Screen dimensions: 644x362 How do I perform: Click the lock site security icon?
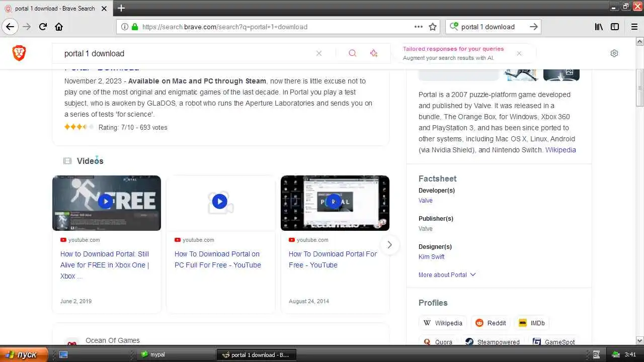135,27
